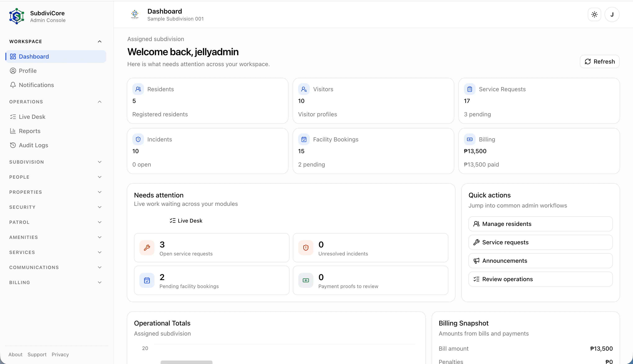Open Live Desk in Operations menu

tap(56, 117)
